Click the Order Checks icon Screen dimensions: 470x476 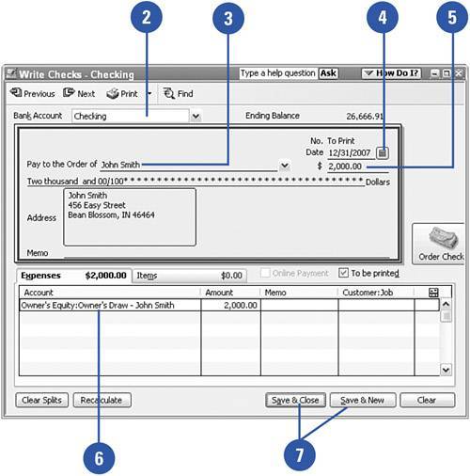444,237
